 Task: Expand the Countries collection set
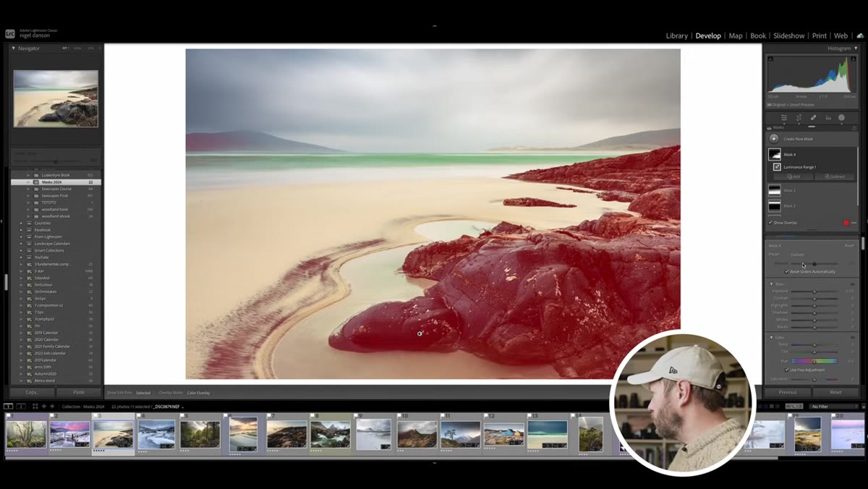click(21, 223)
